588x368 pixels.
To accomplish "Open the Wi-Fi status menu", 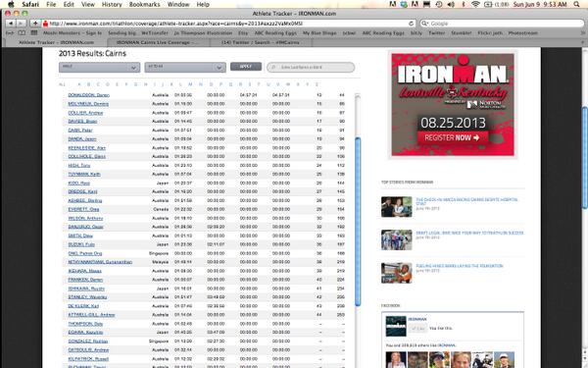I will coord(475,4).
